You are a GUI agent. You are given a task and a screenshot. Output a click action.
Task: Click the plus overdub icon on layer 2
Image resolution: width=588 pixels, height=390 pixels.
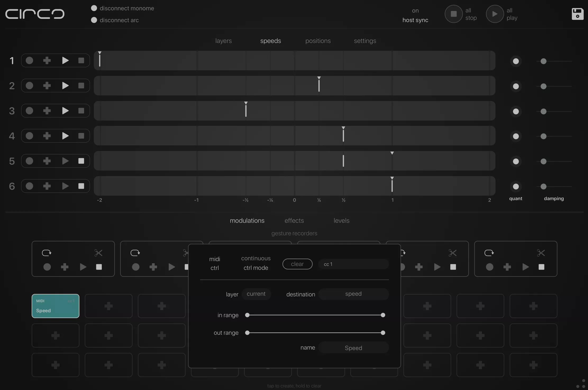pos(47,85)
